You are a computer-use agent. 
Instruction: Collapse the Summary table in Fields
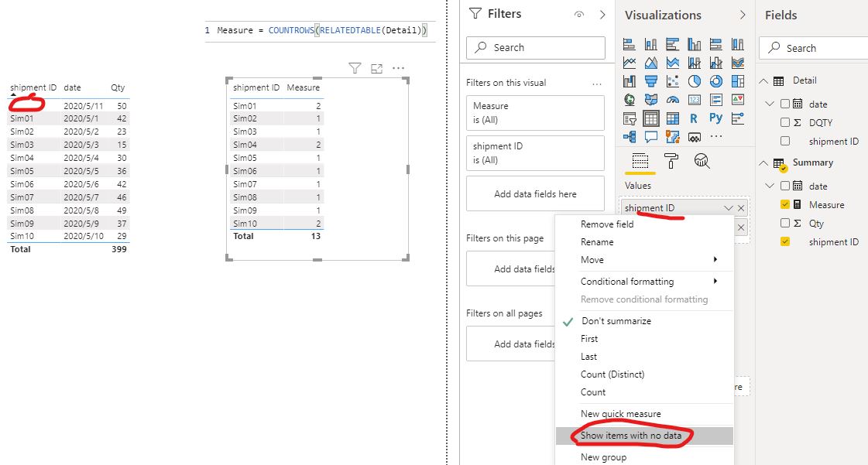coord(763,162)
